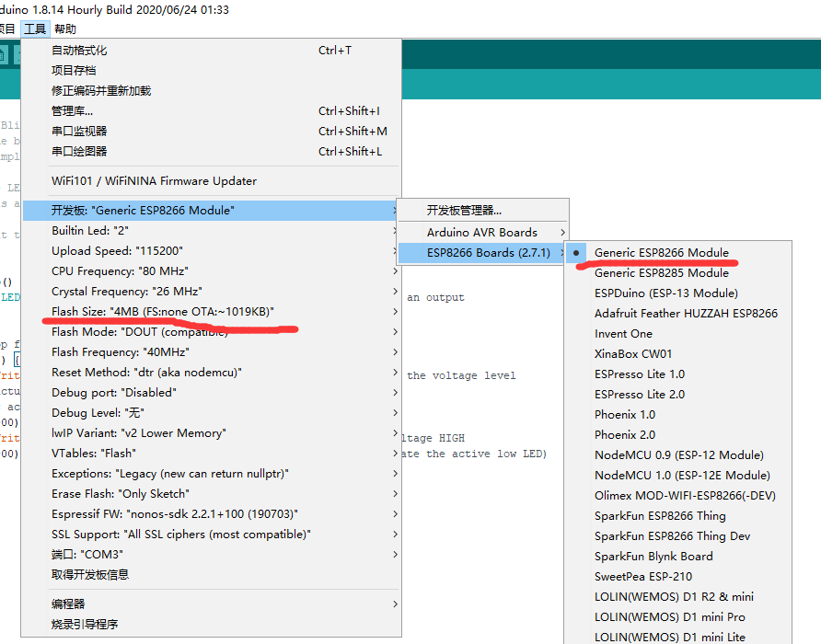Viewport: 821px width, 644px height.
Task: Expand VTables "Flash" submenu
Action: [212, 454]
